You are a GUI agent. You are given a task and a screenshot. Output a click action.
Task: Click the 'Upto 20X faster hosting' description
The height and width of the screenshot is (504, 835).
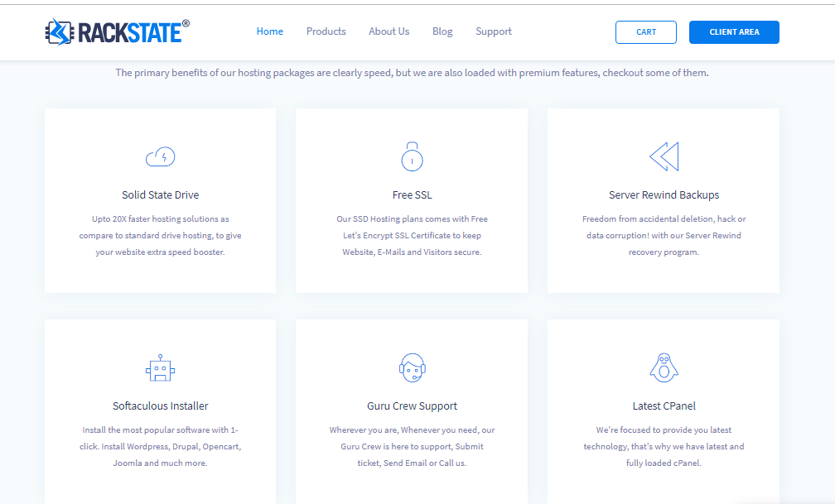pos(161,235)
